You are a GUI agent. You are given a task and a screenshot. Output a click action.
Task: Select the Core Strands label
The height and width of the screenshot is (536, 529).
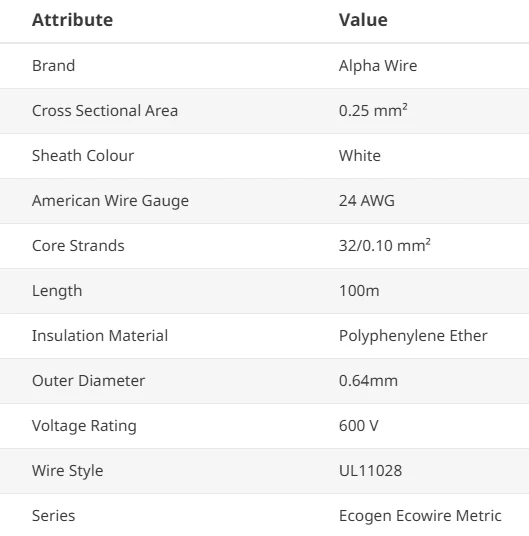78,246
